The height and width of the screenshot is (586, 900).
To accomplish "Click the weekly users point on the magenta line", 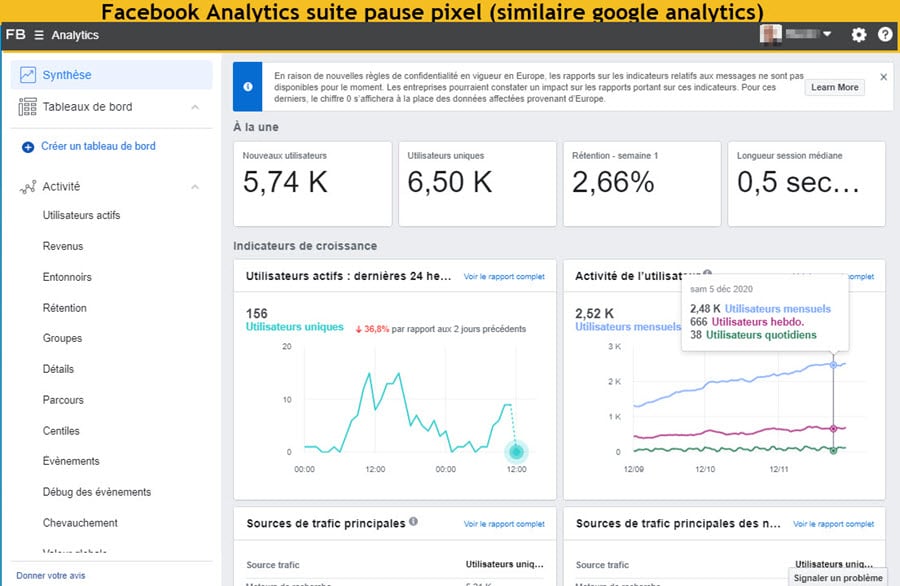I will click(833, 429).
